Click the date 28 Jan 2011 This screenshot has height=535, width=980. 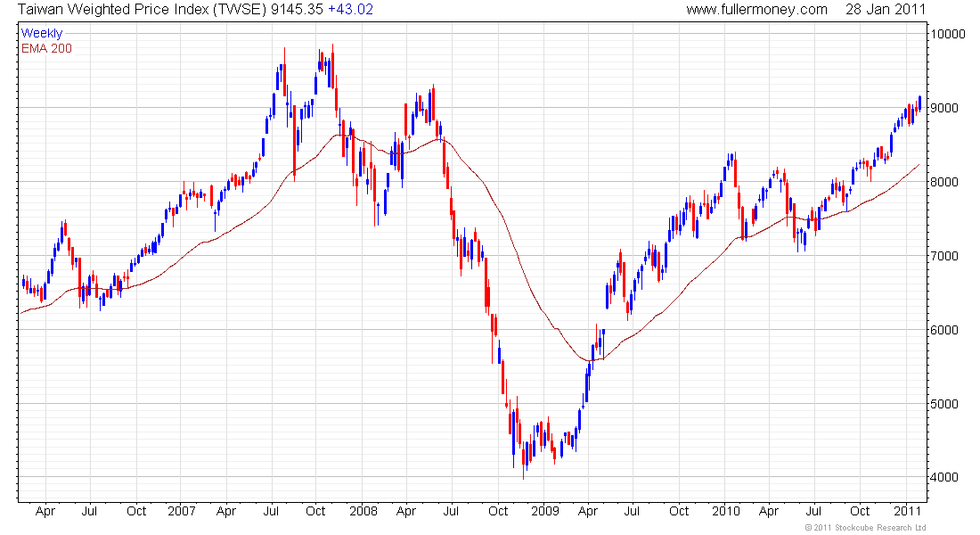point(886,10)
